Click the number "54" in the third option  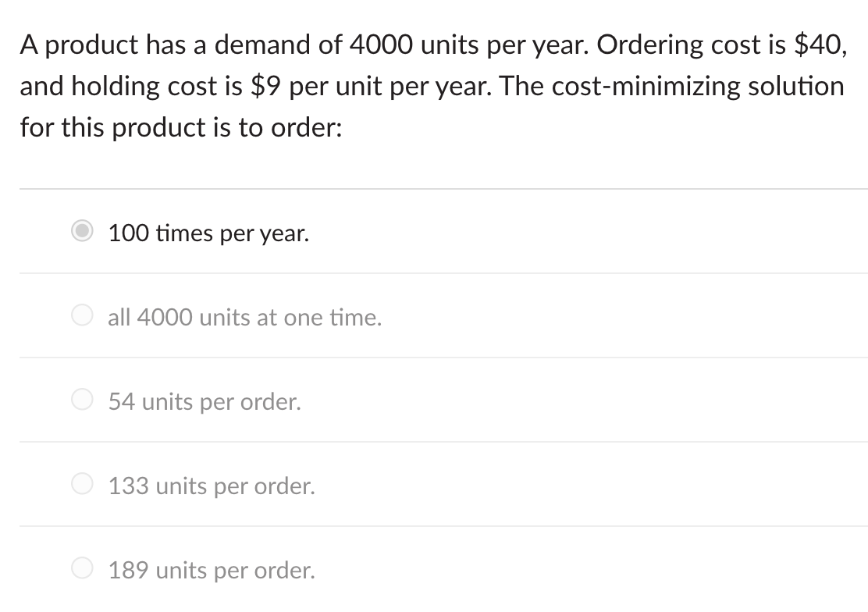point(122,401)
